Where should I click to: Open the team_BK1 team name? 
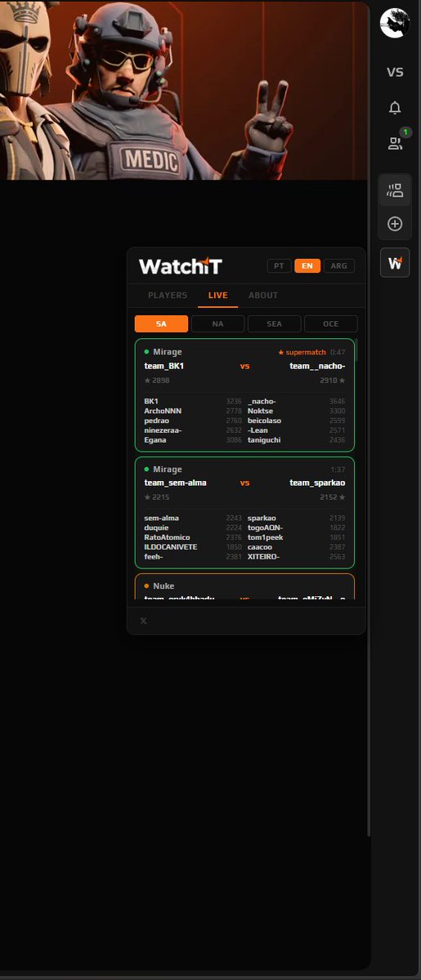tap(164, 366)
